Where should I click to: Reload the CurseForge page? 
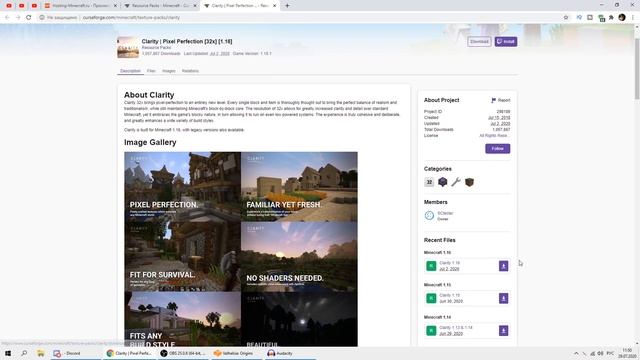pos(29,18)
